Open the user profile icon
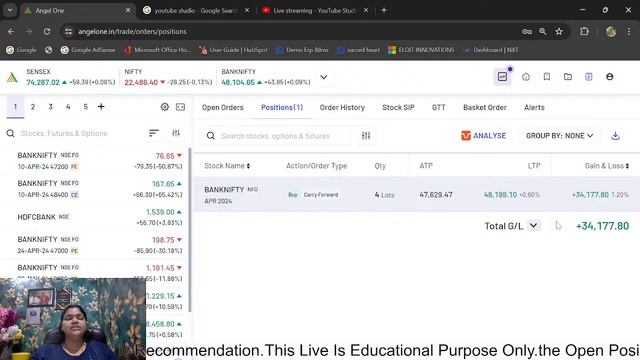640x360 pixels. pyautogui.click(x=609, y=77)
